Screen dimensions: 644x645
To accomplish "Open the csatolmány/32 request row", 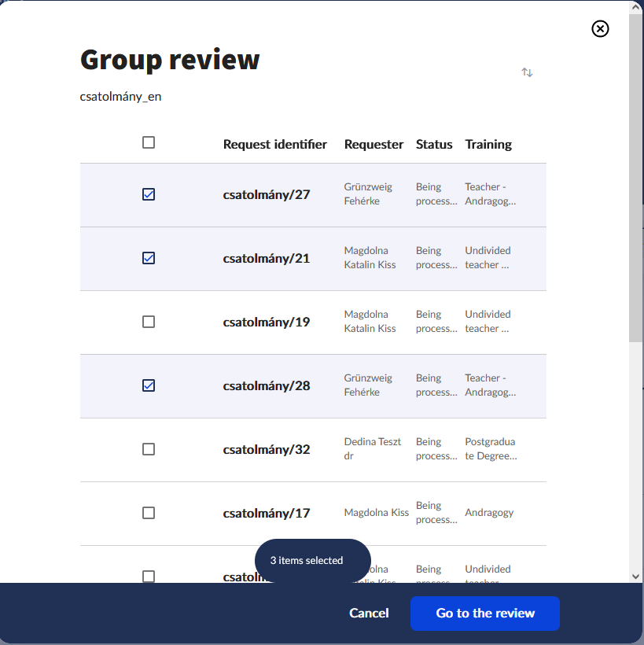I will [267, 450].
